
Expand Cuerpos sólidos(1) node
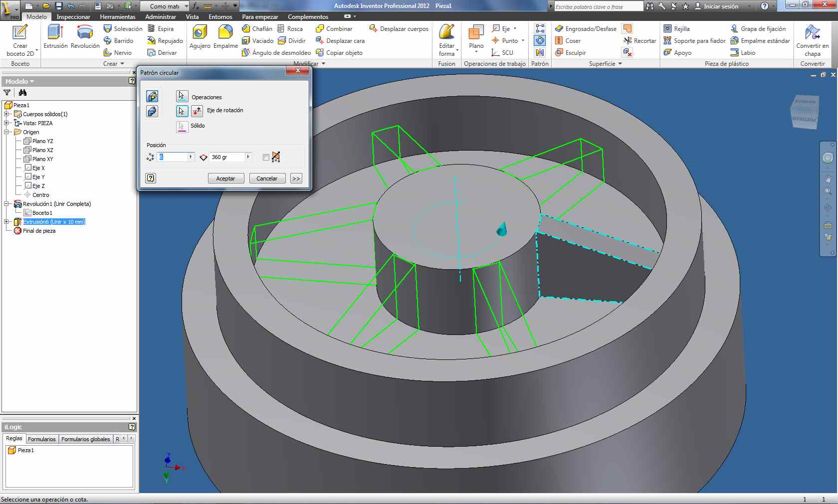click(x=6, y=114)
